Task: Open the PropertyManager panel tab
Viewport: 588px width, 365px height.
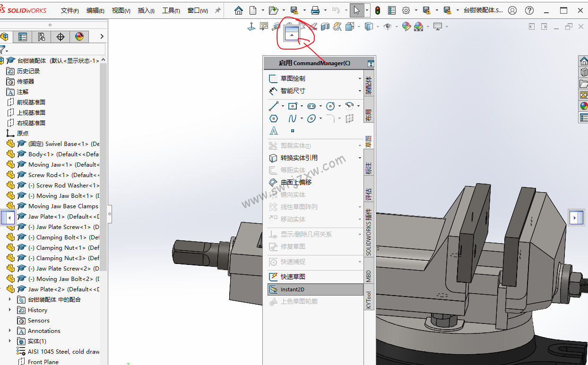Action: pyautogui.click(x=23, y=37)
